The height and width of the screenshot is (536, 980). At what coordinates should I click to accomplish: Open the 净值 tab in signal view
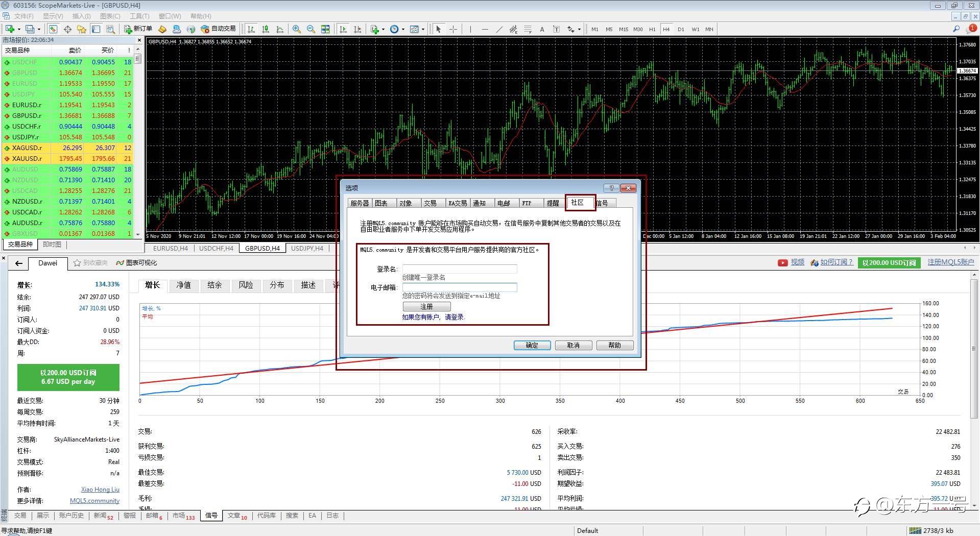click(x=184, y=285)
